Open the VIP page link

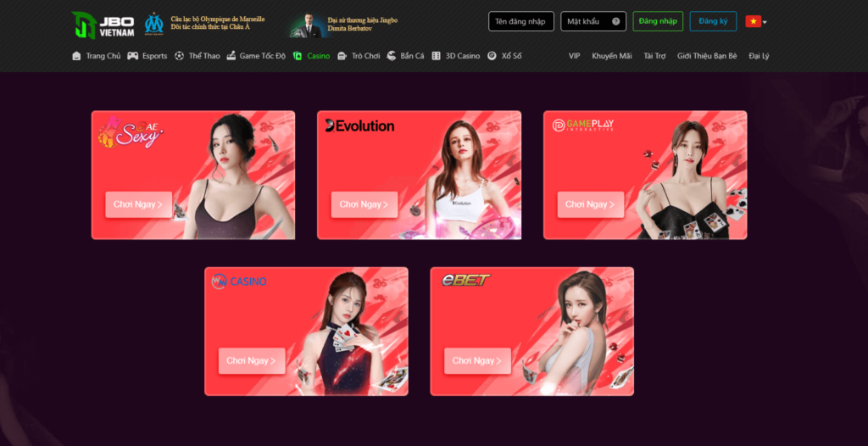click(575, 56)
